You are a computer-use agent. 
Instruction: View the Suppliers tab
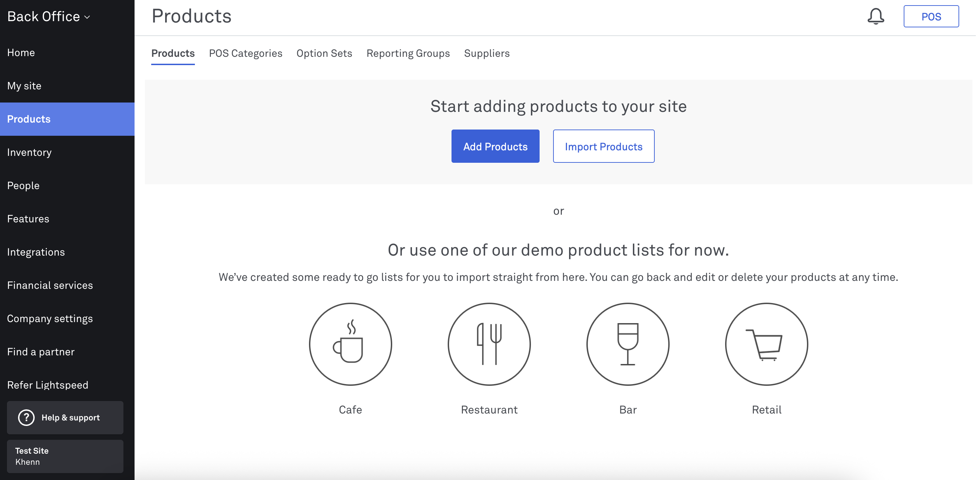(x=487, y=53)
